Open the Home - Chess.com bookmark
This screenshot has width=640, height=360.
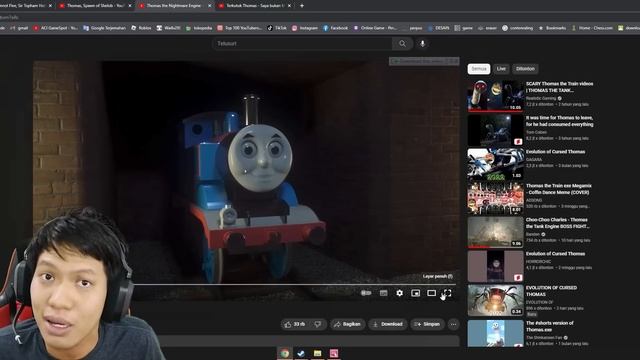[592, 28]
